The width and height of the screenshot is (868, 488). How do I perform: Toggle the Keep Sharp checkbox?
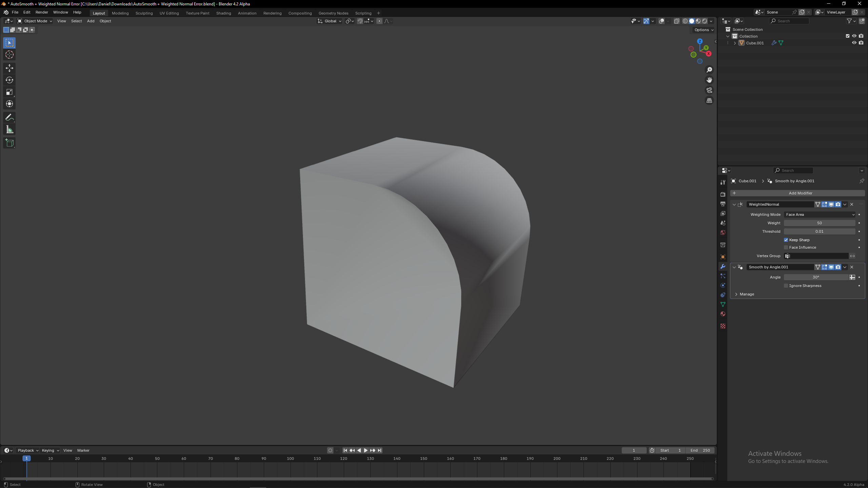[x=786, y=240]
